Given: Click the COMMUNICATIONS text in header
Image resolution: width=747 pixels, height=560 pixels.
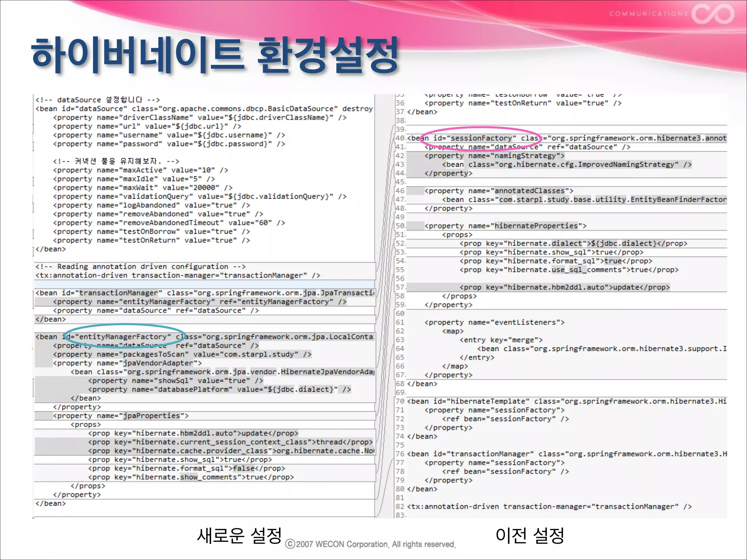Looking at the screenshot, I should pos(648,14).
